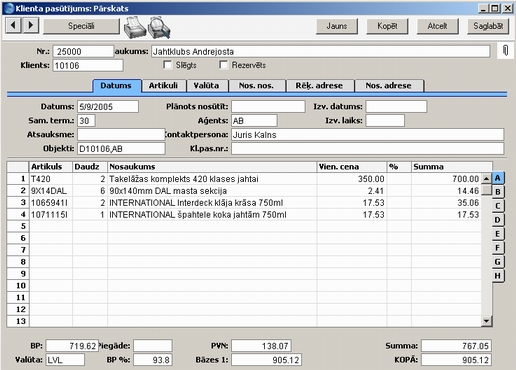Click the Saglabāt button
Viewport: 516px width, 370px height.
pyautogui.click(x=488, y=26)
